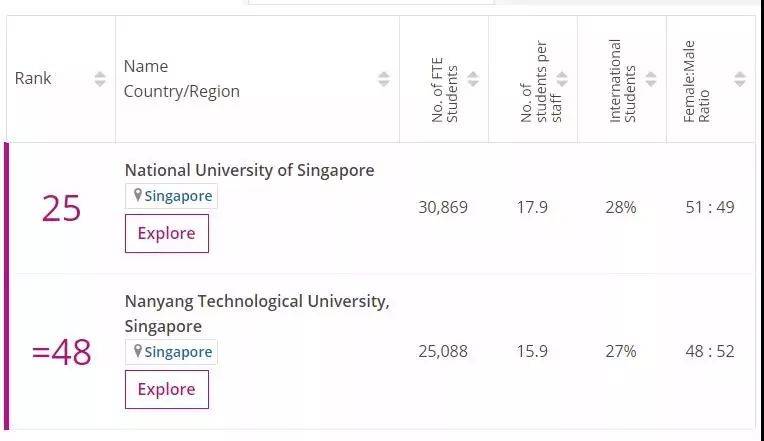The height and width of the screenshot is (441, 764).
Task: Sort by International Students arrows
Action: click(x=651, y=79)
